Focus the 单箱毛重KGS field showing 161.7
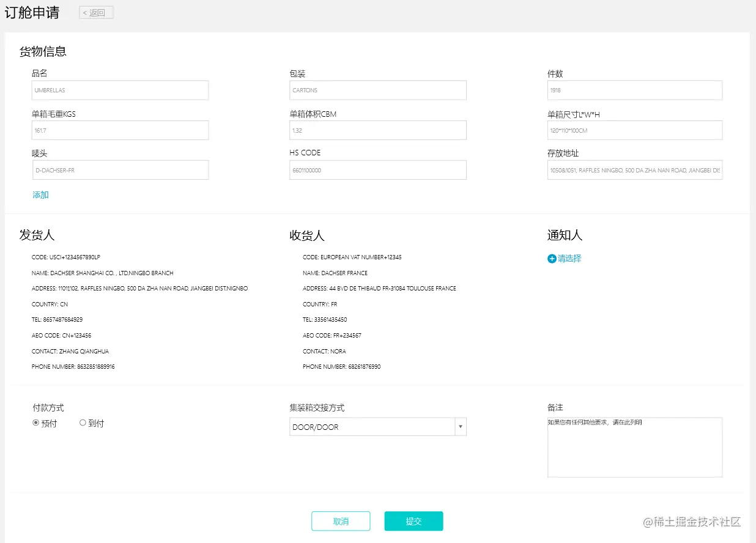 pos(120,130)
